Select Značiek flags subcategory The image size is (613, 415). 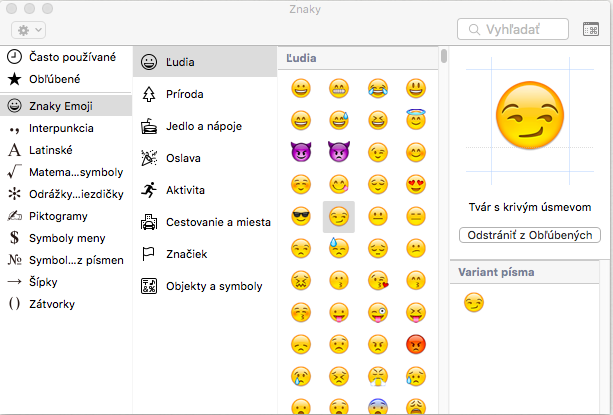[205, 254]
